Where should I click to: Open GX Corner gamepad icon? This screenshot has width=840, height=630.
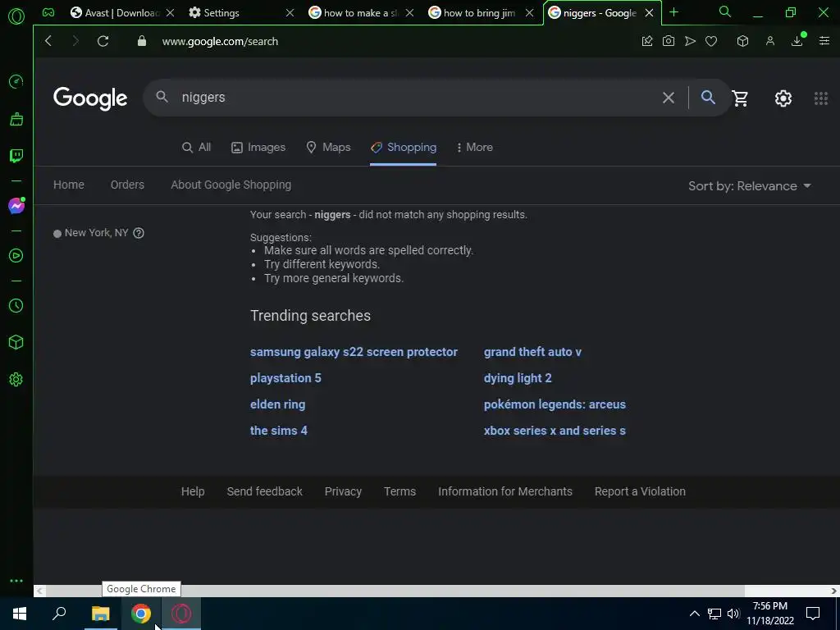click(48, 12)
